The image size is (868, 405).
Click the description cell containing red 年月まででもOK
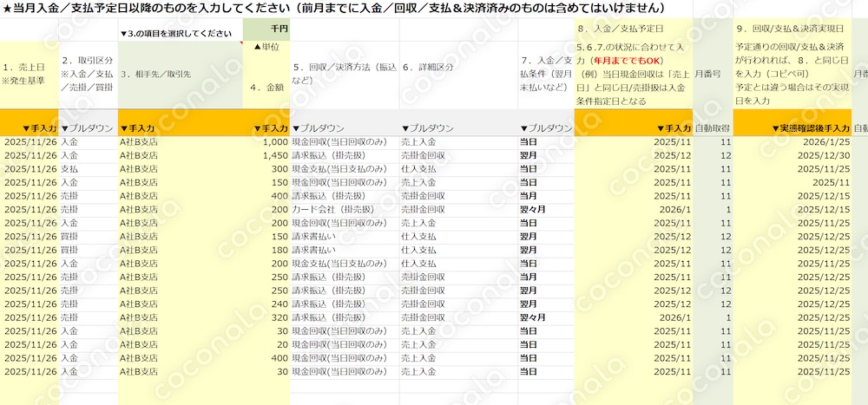(x=634, y=74)
